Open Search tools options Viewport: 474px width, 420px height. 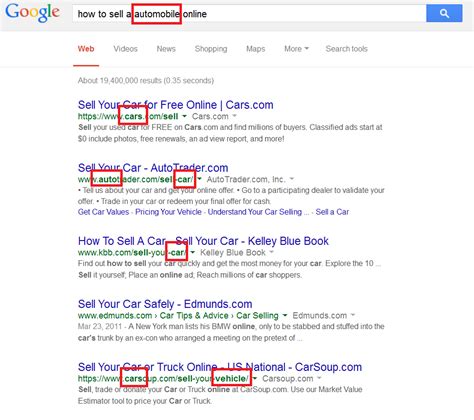coord(347,49)
